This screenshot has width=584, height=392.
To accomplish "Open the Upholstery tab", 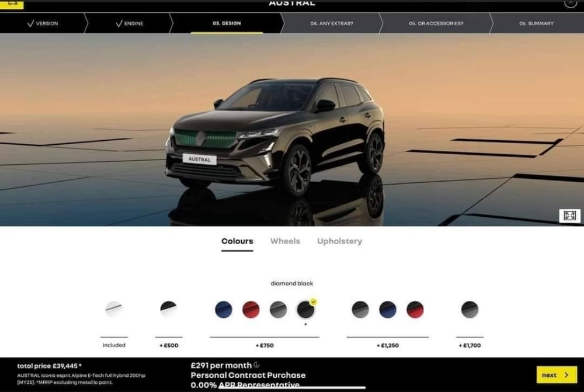I will [339, 241].
